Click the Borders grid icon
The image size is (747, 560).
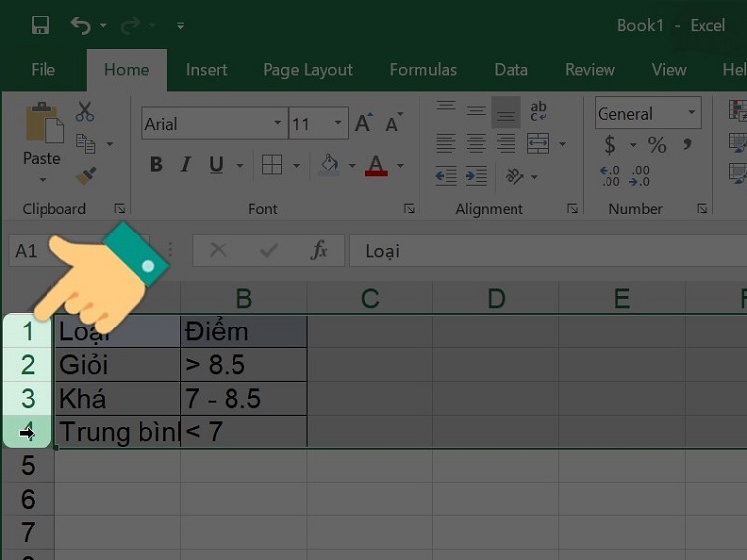pos(272,165)
